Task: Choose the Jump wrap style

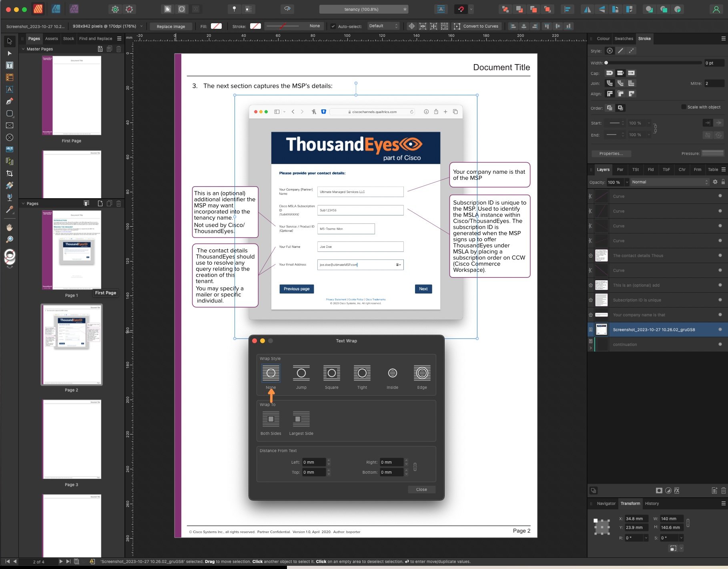Action: tap(301, 377)
